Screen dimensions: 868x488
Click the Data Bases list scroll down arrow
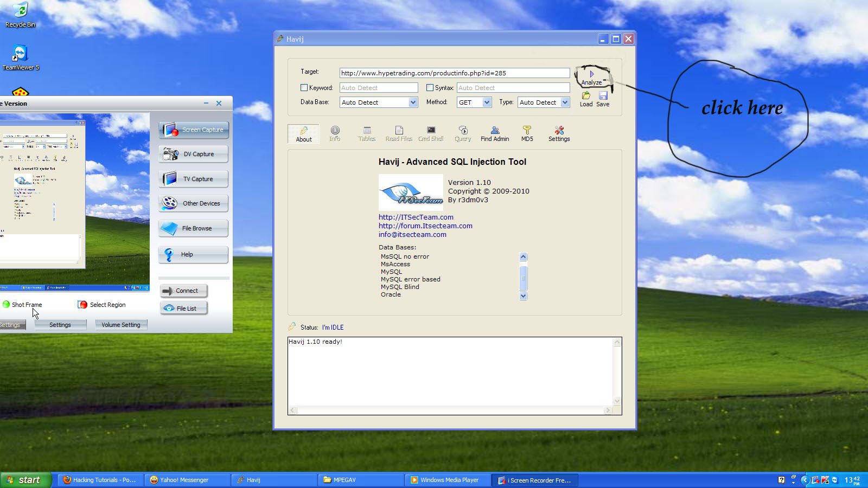coord(523,296)
